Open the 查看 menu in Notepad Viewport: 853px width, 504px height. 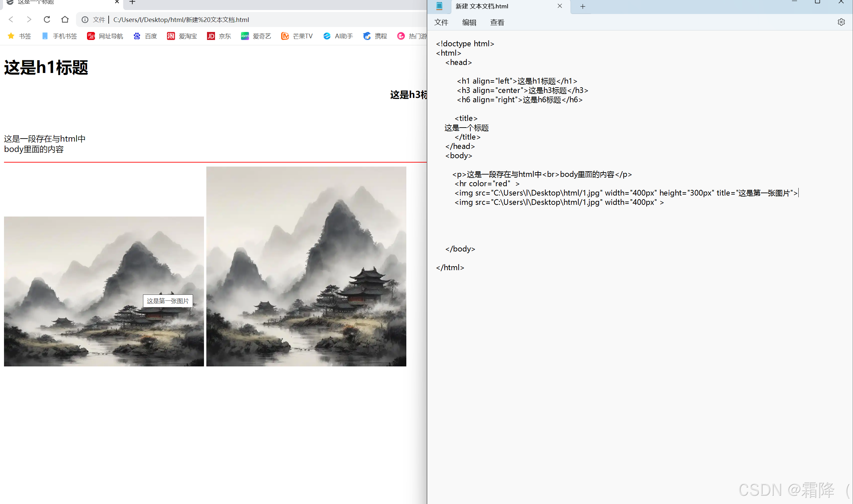coord(497,22)
